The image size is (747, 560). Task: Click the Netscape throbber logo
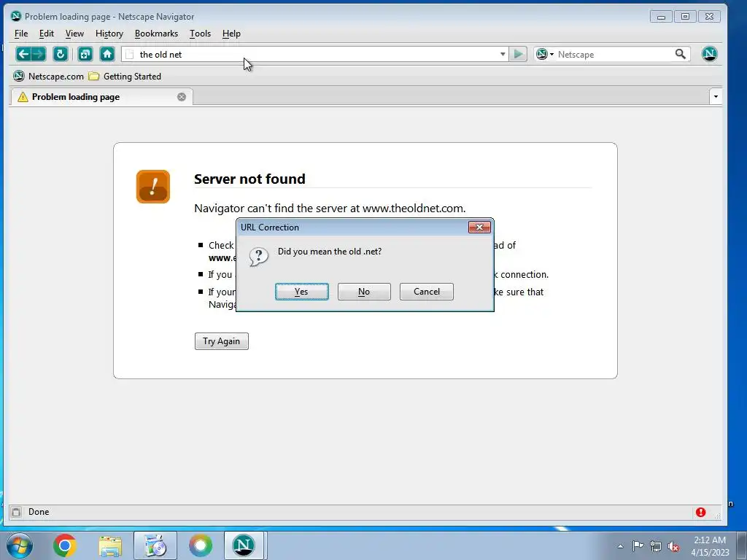click(x=709, y=54)
